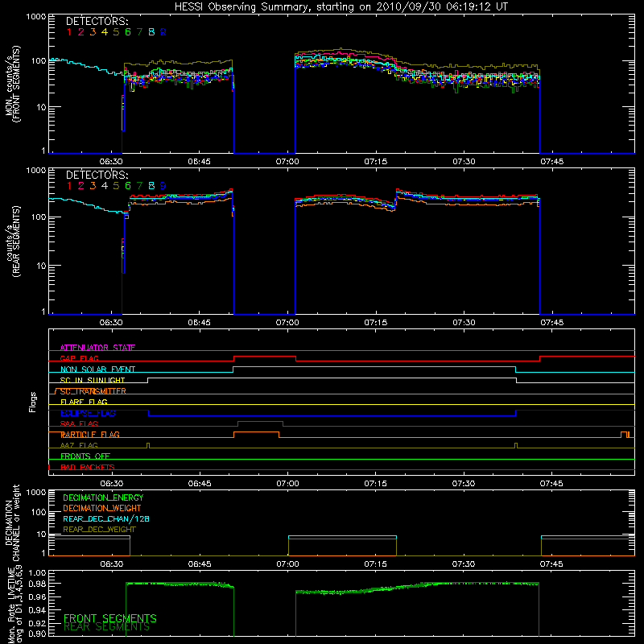Click FRONT SEGMENTS legend in livetime panel
The image size is (644, 644).
(x=110, y=618)
